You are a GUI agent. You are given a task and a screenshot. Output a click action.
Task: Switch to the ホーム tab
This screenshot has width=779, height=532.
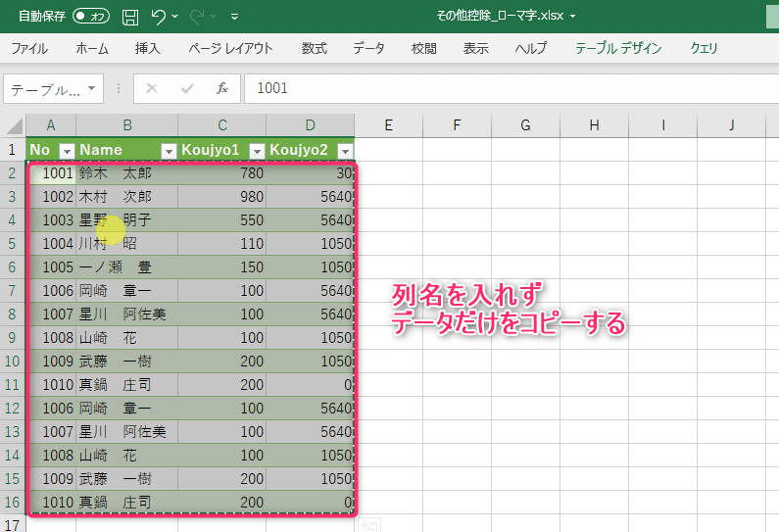coord(92,48)
